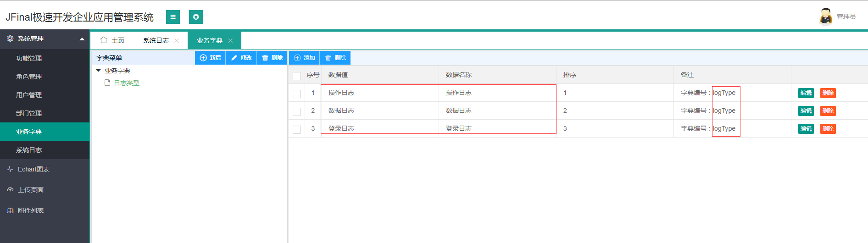Click the home icon on 主页 tab
The image size is (868, 243).
click(x=104, y=40)
